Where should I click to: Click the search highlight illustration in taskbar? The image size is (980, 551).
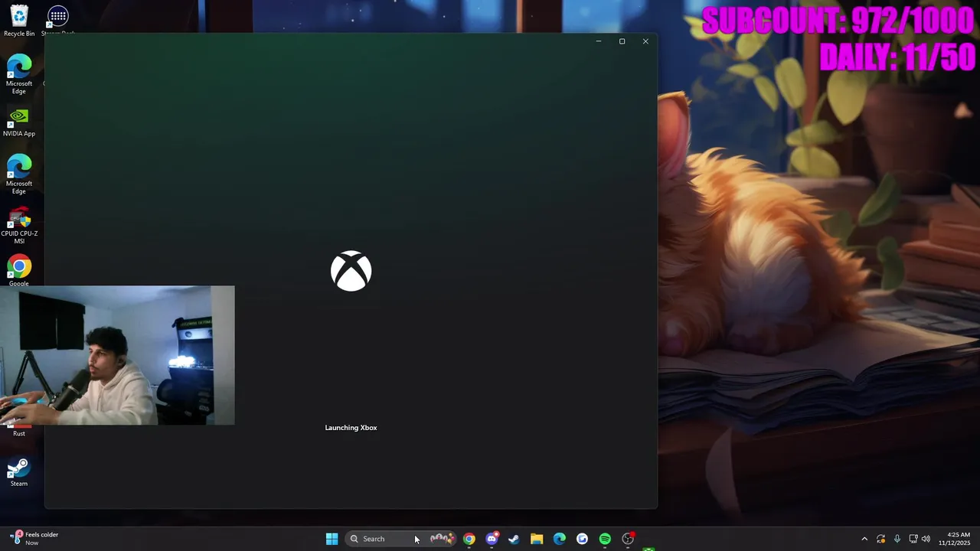pyautogui.click(x=442, y=539)
